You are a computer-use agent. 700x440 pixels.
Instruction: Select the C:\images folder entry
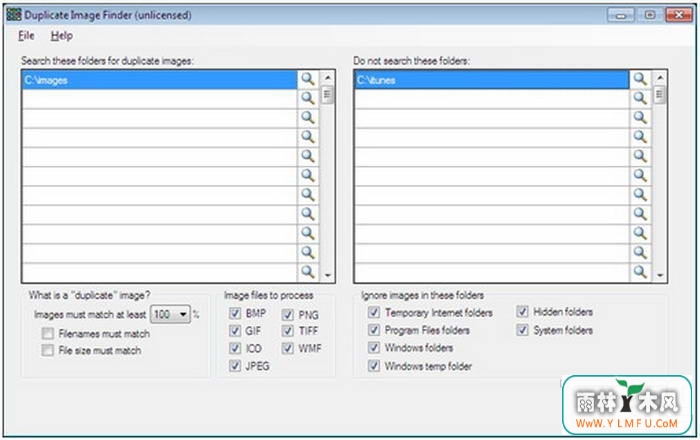pyautogui.click(x=160, y=80)
